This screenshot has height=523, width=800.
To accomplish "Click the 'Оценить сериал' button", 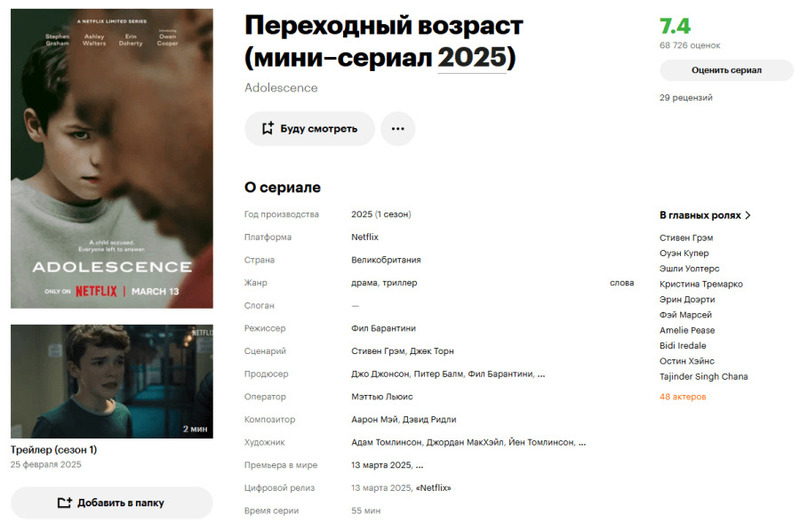I will click(x=727, y=70).
